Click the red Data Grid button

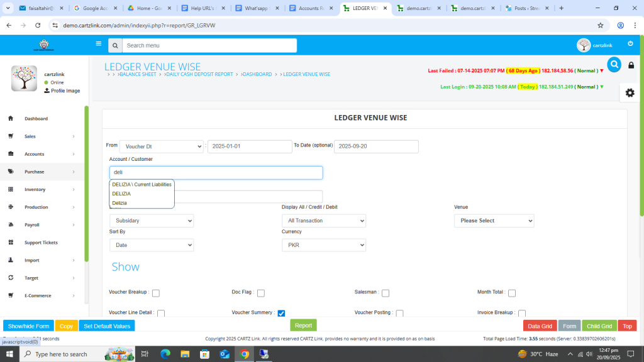(x=540, y=326)
